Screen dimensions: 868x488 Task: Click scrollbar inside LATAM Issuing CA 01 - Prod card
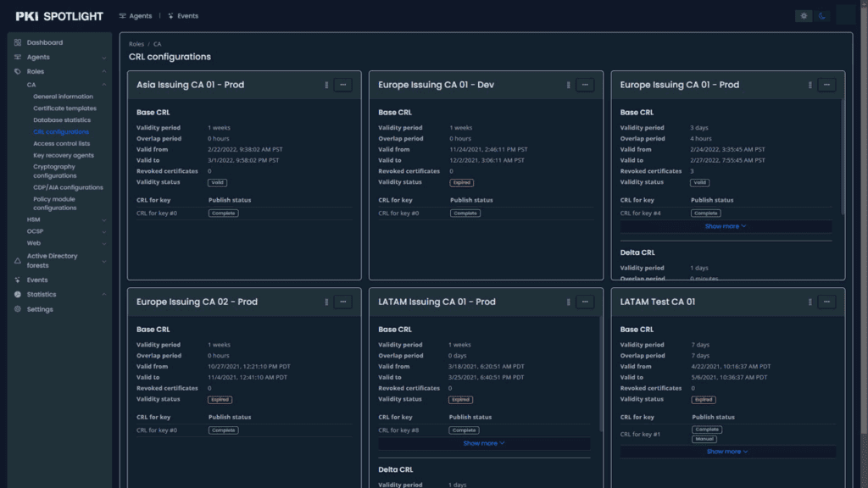601,374
